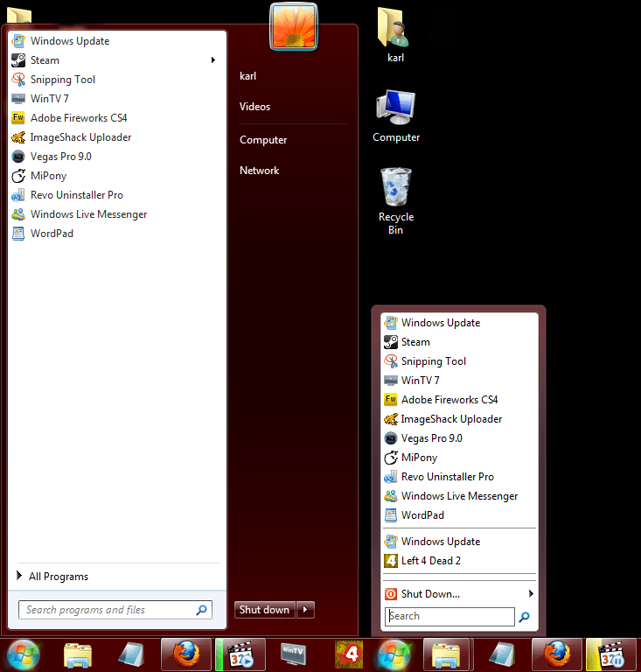Expand the Steam submenu arrow in the large Start menu
Image resolution: width=641 pixels, height=672 pixels.
click(213, 60)
